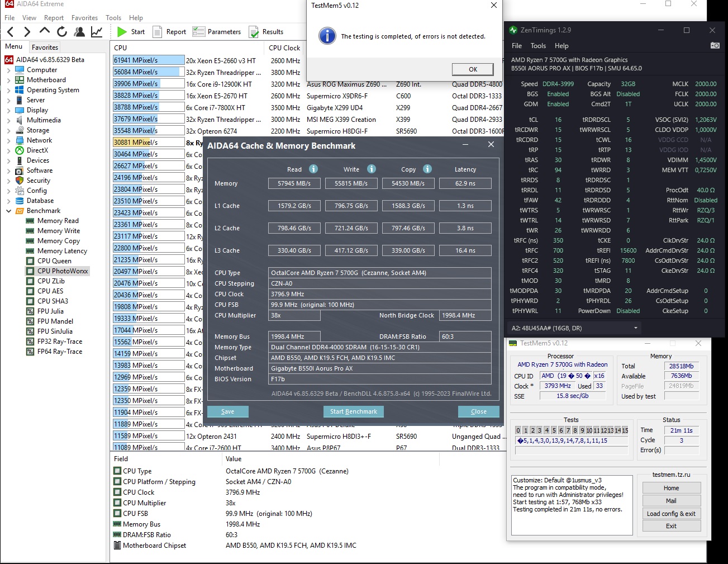Go back with the AIDA64 back arrow
Viewport: 728px width, 564px height.
(x=11, y=32)
